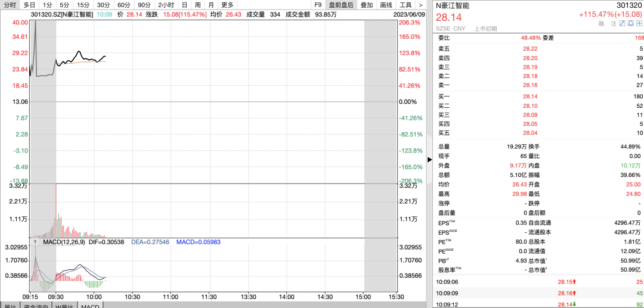Click the 融 margin trading indicator
This screenshot has height=308, width=644.
click(x=602, y=23)
